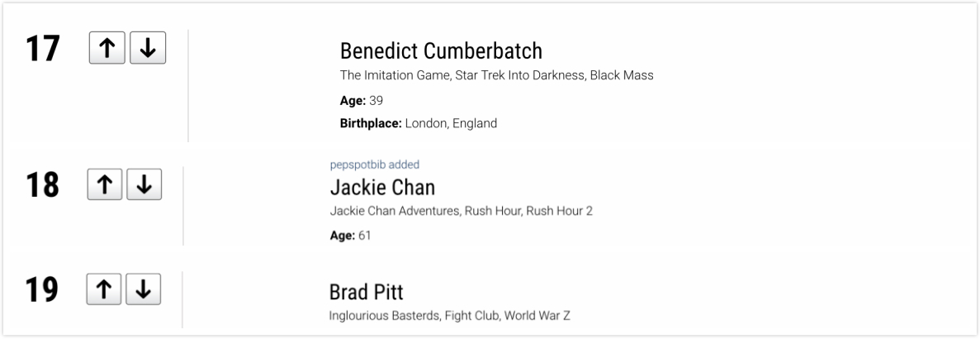The height and width of the screenshot is (339, 980).
Task: Click the "Birthplace: London, England" line
Action: click(x=419, y=124)
